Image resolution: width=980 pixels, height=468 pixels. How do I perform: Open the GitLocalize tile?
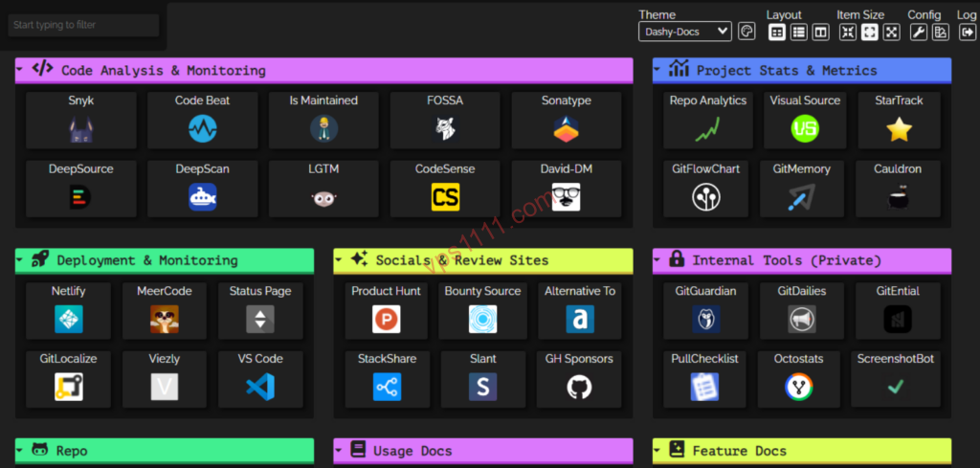click(x=69, y=379)
